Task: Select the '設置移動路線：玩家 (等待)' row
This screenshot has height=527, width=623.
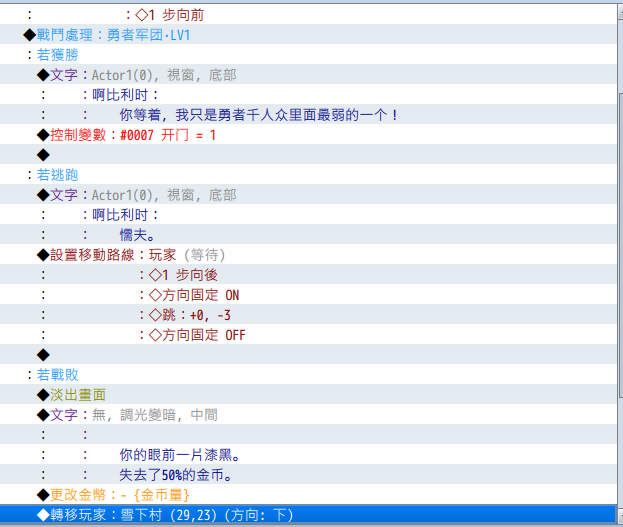Action: (x=308, y=255)
